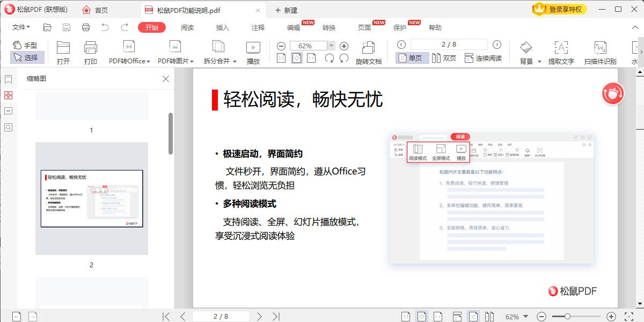Image resolution: width=644 pixels, height=322 pixels.
Task: Open the bookmark panel in left sidebar
Action: pos(8,79)
